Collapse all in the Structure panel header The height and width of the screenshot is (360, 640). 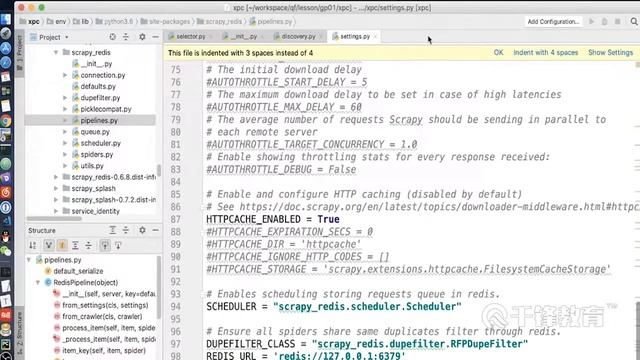click(x=126, y=230)
